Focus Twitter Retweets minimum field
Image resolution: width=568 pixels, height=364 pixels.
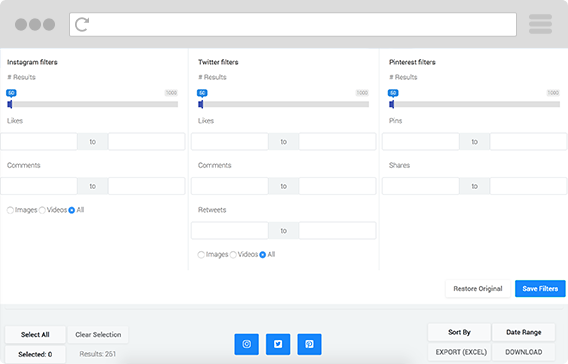pyautogui.click(x=230, y=231)
